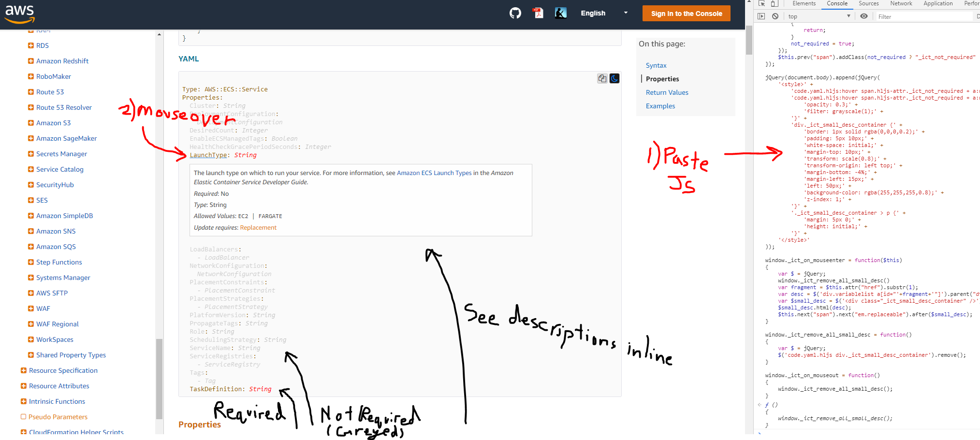Switch to the Application tab
The width and height of the screenshot is (980, 440).
(938, 3)
